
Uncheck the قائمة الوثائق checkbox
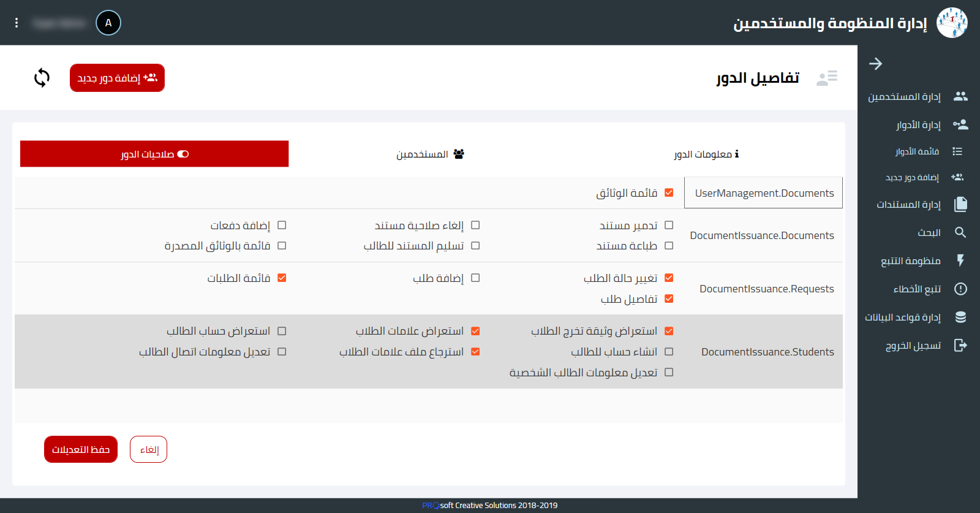click(x=669, y=192)
